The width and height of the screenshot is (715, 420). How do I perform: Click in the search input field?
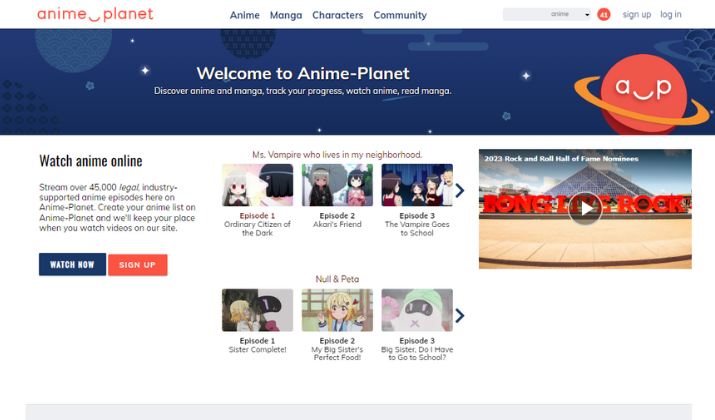pos(526,15)
